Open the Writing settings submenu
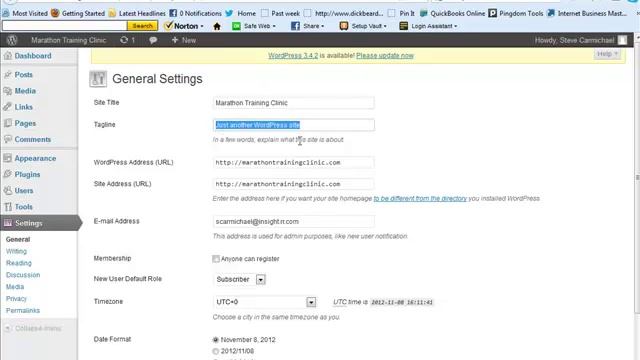Screen dimensions: 640x360 (16, 251)
